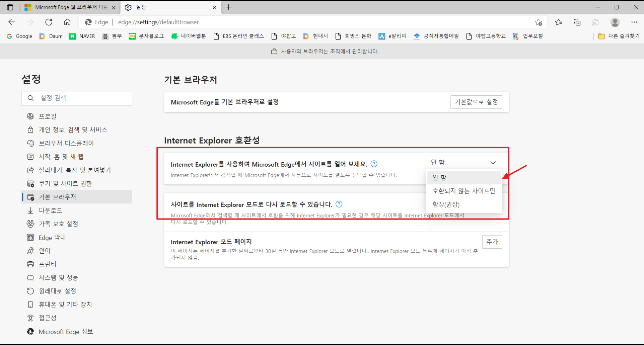This screenshot has width=644, height=345.
Task: Open the Daum bookmark
Action: (51, 36)
